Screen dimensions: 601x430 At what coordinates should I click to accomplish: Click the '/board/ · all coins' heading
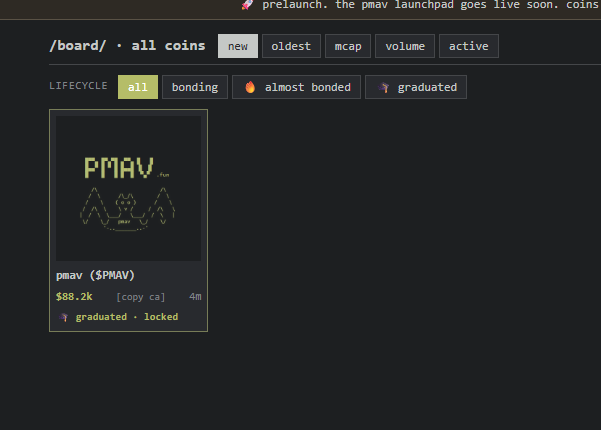click(127, 46)
